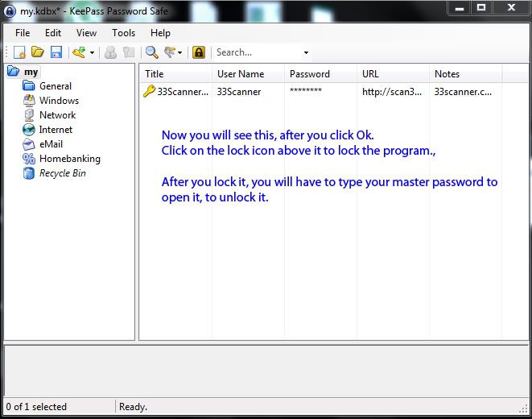
Task: Click the 33Scanner user name cell
Action: pos(239,92)
